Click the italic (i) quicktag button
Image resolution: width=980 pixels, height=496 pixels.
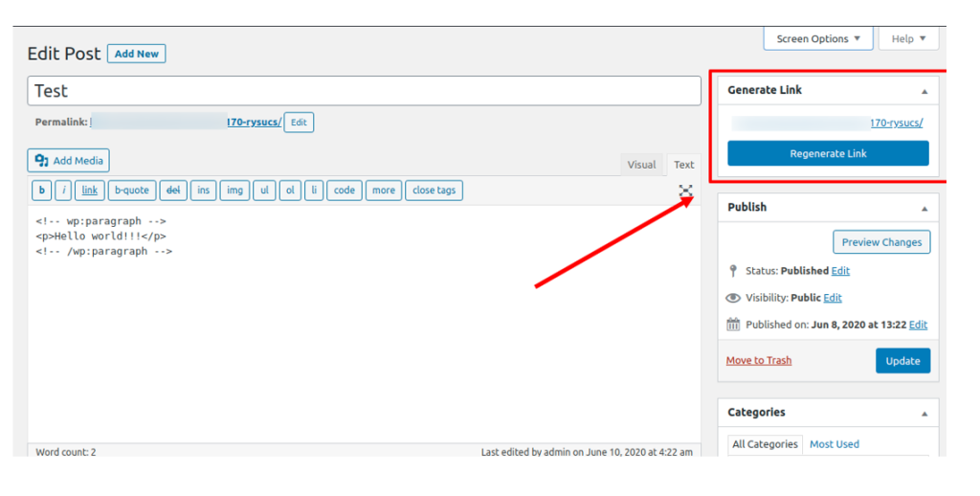pos(63,191)
